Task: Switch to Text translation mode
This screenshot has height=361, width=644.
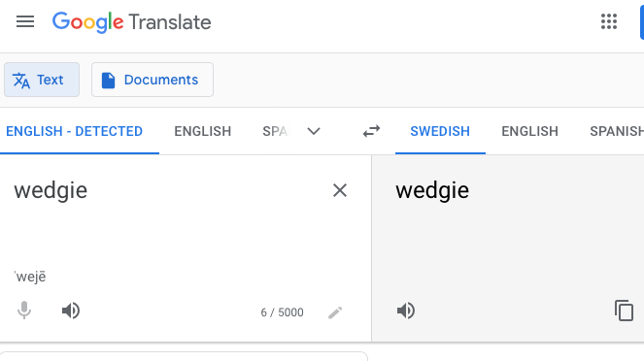Action: pyautogui.click(x=42, y=80)
